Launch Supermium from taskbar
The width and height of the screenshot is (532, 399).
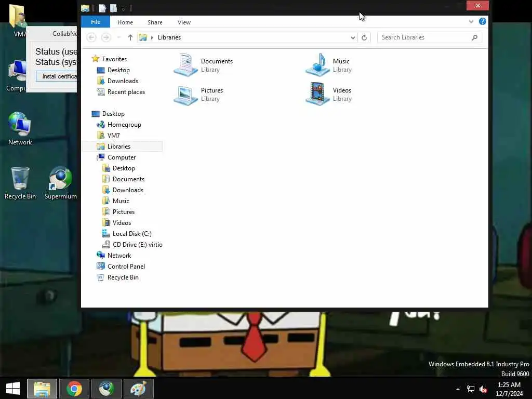coord(106,389)
